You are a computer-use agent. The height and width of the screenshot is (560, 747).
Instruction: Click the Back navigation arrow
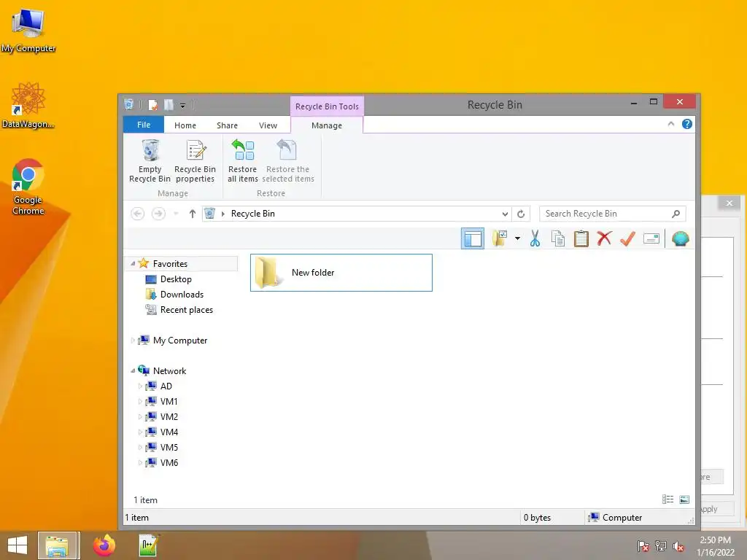click(x=138, y=214)
